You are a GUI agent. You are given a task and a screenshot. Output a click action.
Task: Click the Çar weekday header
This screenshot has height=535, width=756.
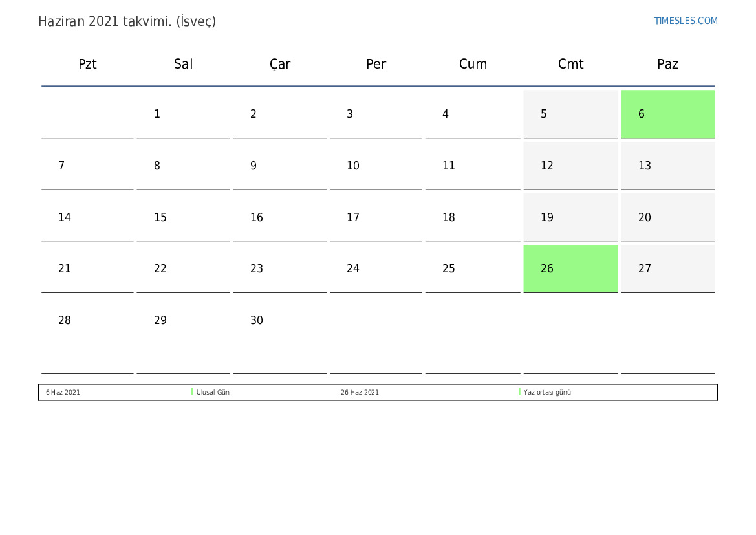pyautogui.click(x=280, y=64)
